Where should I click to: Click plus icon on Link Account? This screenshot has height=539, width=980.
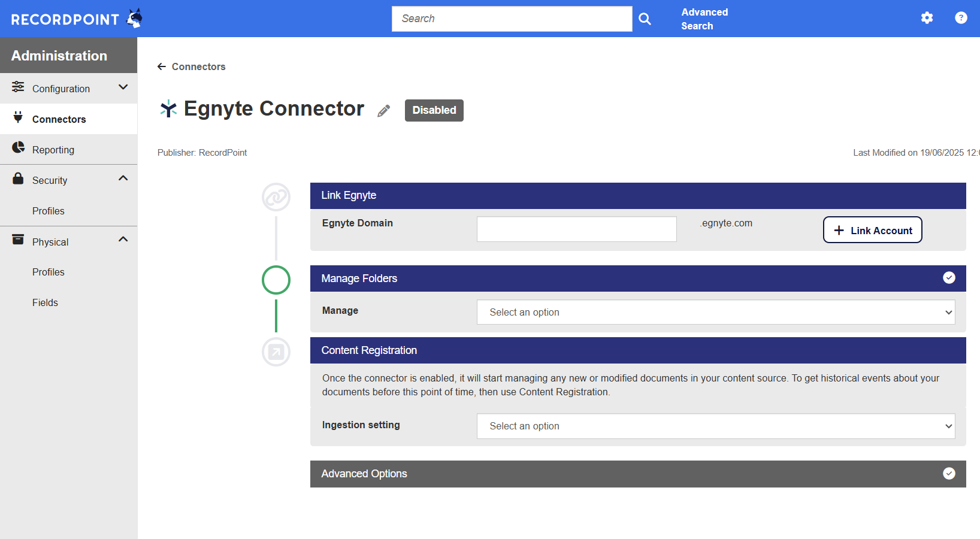coord(839,231)
